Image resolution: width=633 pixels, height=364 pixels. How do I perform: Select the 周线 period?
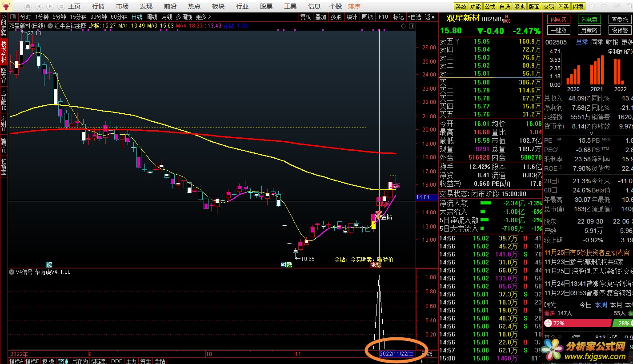pos(152,17)
